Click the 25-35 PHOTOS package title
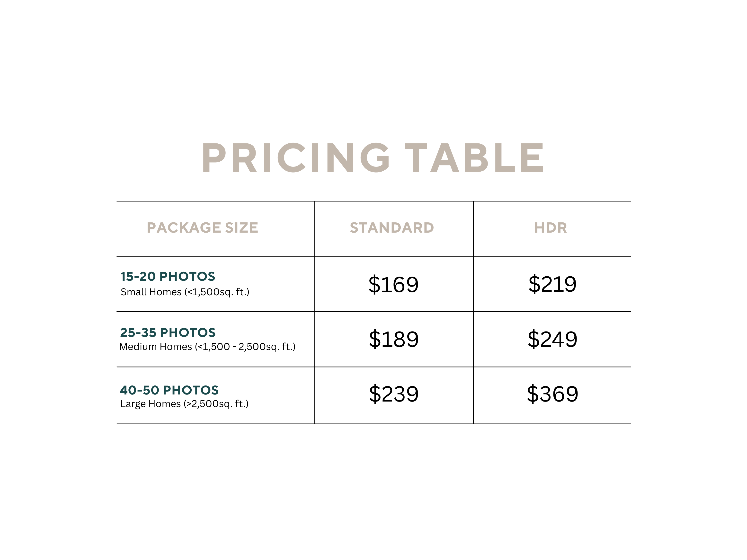747x560 pixels. pyautogui.click(x=168, y=332)
